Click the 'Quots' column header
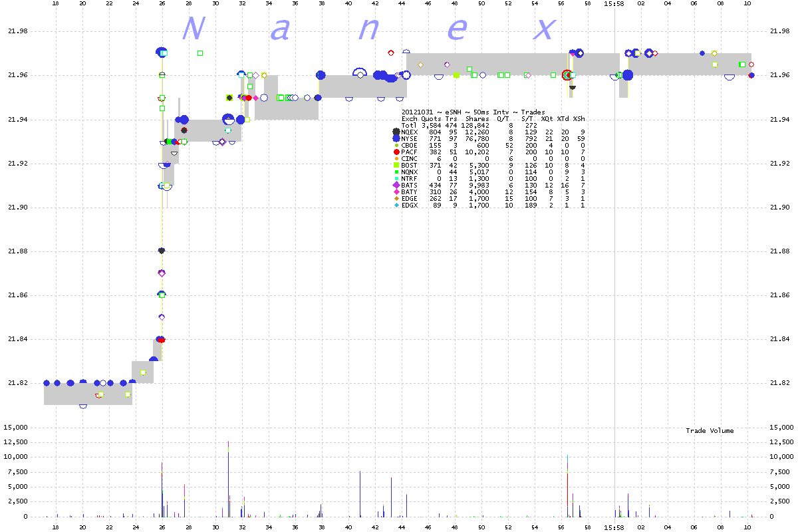The height and width of the screenshot is (532, 798). click(430, 118)
